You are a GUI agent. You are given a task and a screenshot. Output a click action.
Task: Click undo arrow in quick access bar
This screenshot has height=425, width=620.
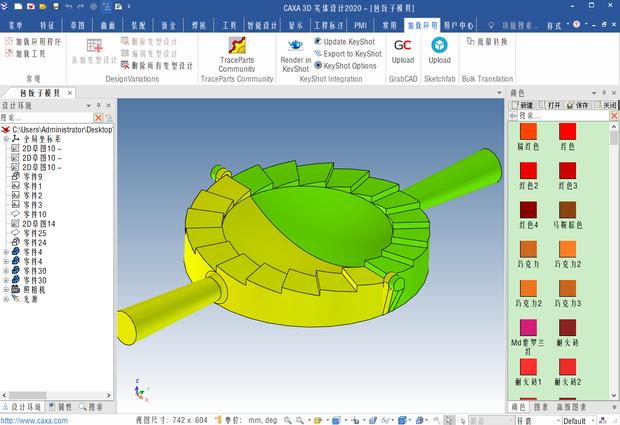tap(69, 6)
